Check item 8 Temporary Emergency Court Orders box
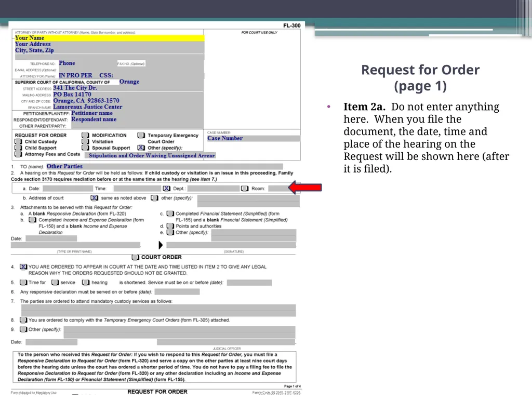 tap(23, 320)
